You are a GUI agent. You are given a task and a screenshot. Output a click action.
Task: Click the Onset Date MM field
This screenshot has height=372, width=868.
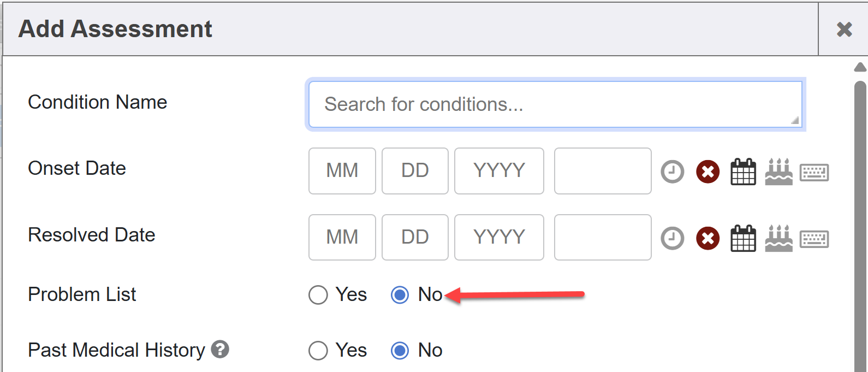pos(342,171)
